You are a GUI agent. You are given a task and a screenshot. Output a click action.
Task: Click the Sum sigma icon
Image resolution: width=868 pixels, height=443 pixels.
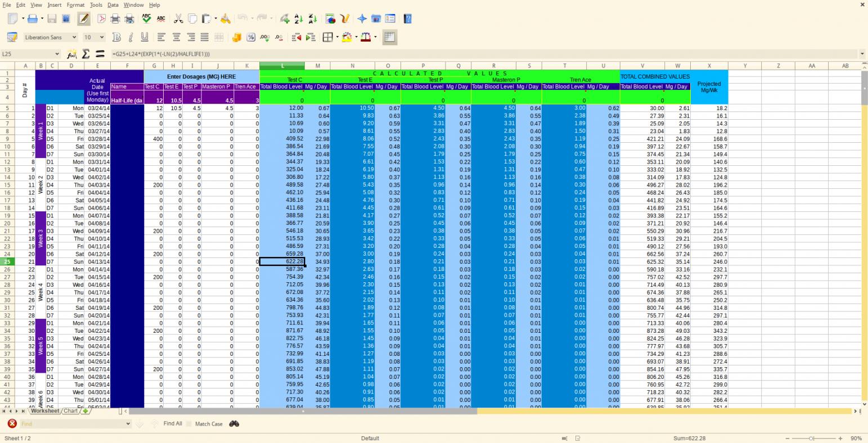point(86,54)
